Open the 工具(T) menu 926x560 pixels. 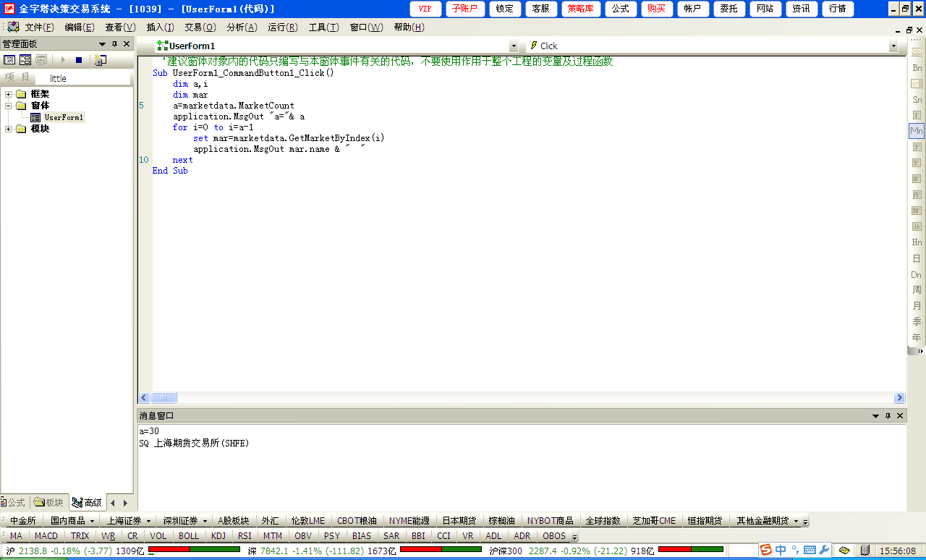pos(323,27)
